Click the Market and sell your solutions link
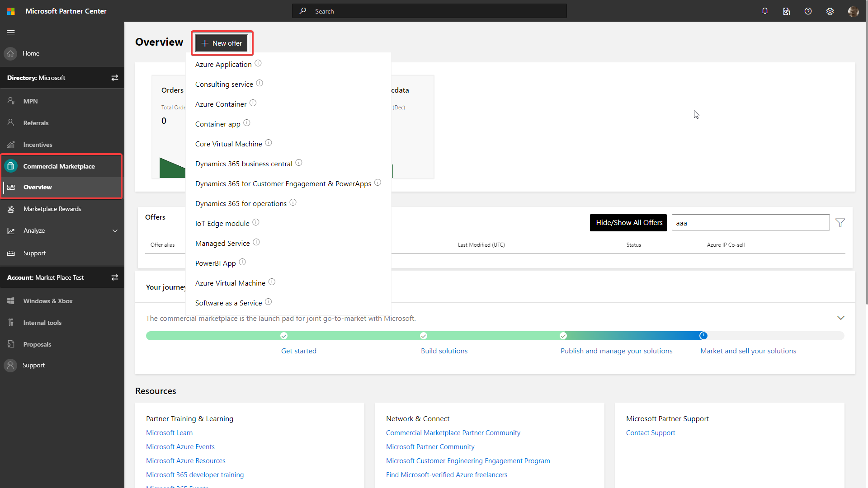 point(748,350)
